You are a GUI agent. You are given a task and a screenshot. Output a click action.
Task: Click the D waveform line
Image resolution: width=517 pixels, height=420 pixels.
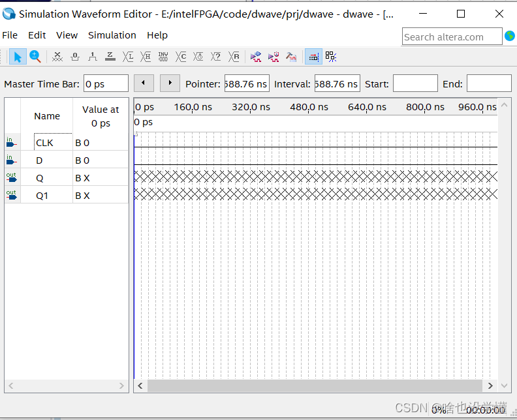click(x=316, y=164)
